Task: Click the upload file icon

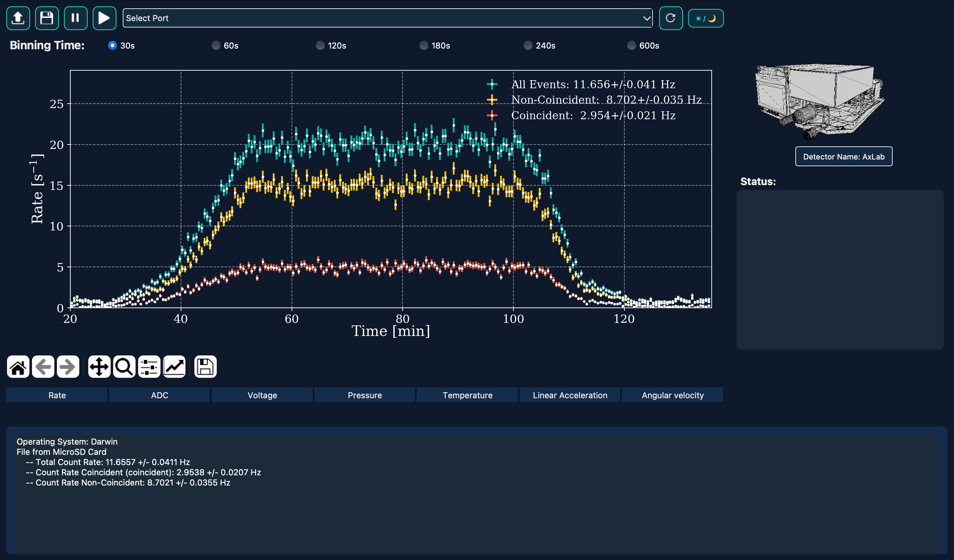Action: click(18, 18)
